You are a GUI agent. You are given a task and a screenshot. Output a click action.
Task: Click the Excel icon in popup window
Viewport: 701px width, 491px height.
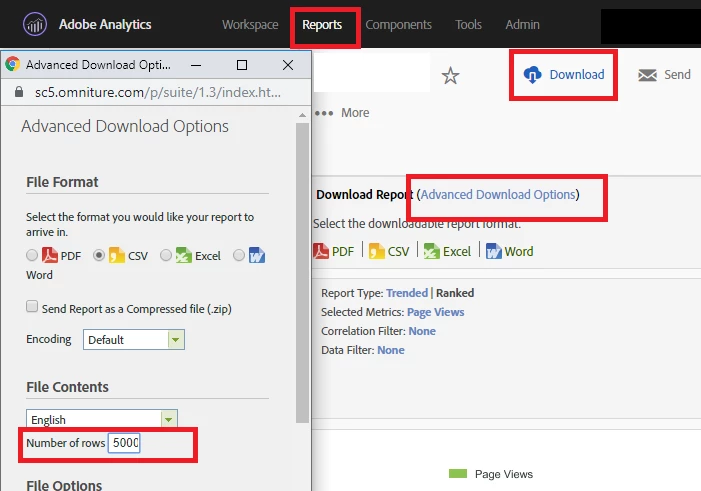point(183,255)
